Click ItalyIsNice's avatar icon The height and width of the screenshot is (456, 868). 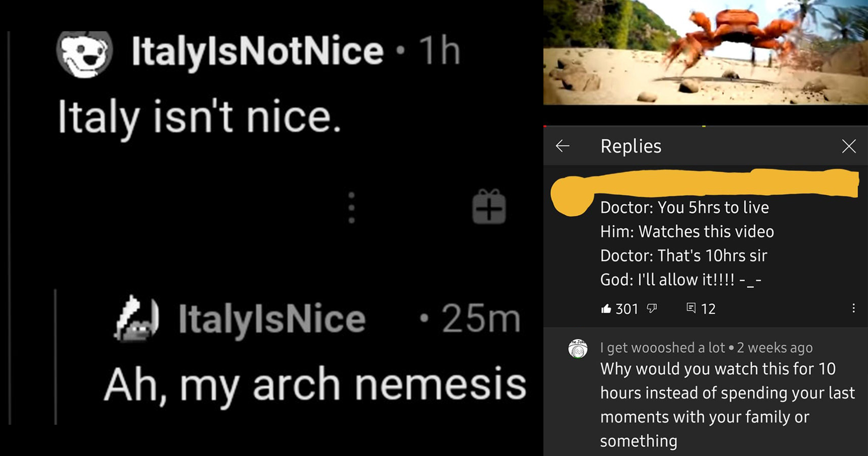136,318
